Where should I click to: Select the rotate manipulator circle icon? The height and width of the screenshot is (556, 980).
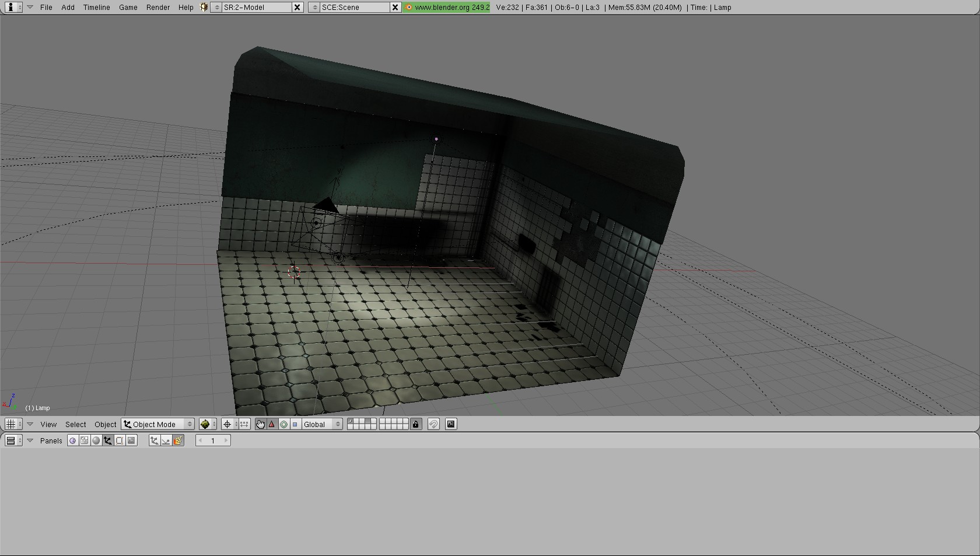point(283,424)
